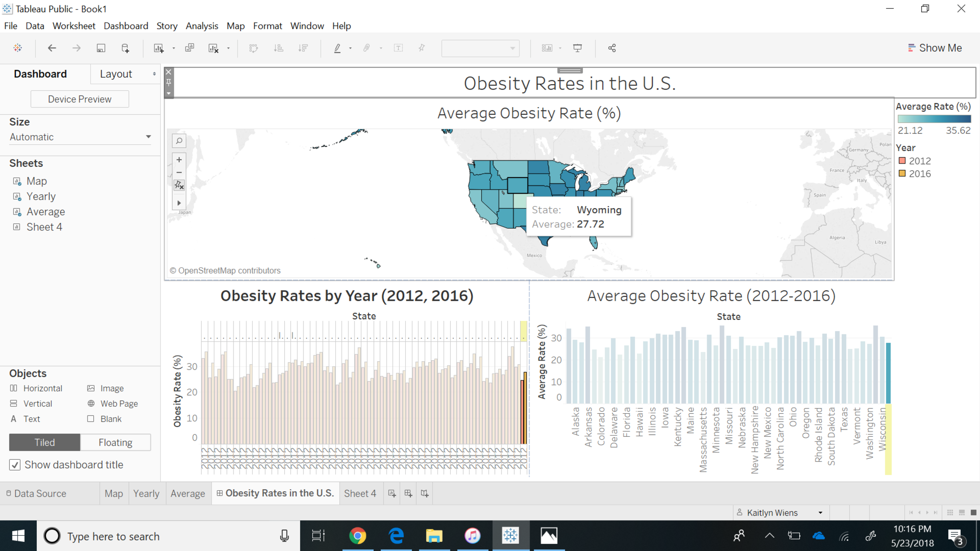Image resolution: width=980 pixels, height=551 pixels.
Task: Switch to the Yearly sheet tab
Action: pyautogui.click(x=146, y=494)
